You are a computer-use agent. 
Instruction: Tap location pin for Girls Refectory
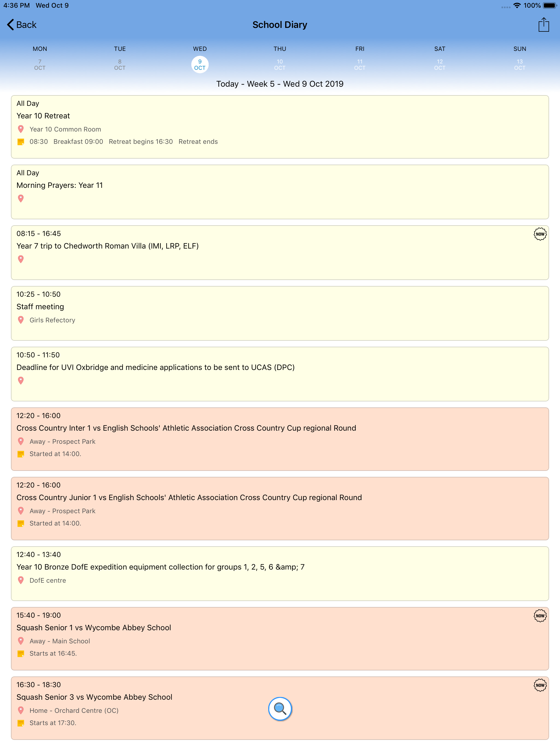pos(21,320)
